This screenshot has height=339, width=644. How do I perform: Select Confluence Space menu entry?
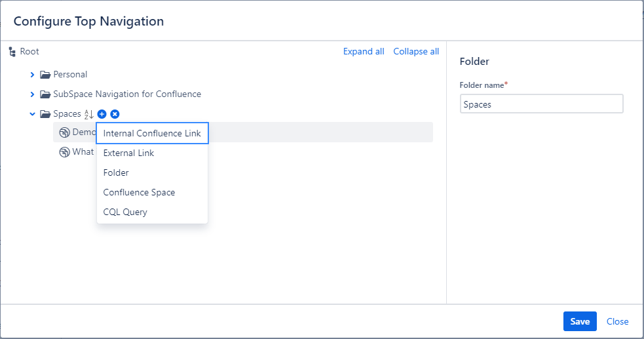tap(139, 192)
